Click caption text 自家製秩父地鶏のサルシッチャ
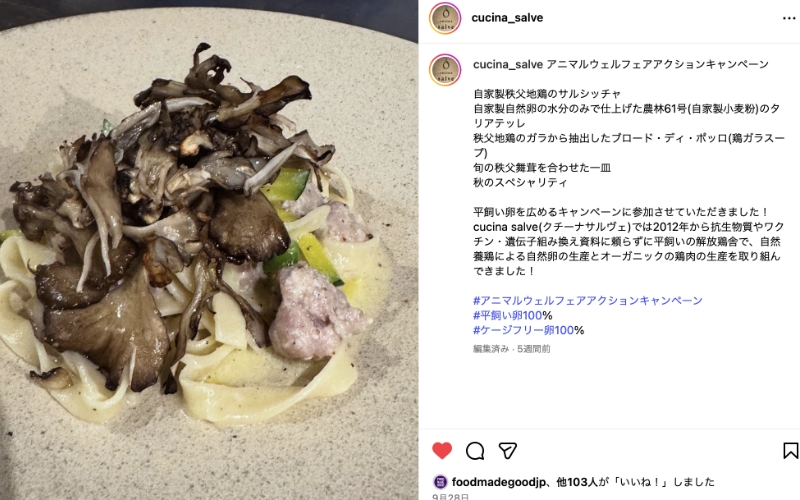 tap(547, 94)
